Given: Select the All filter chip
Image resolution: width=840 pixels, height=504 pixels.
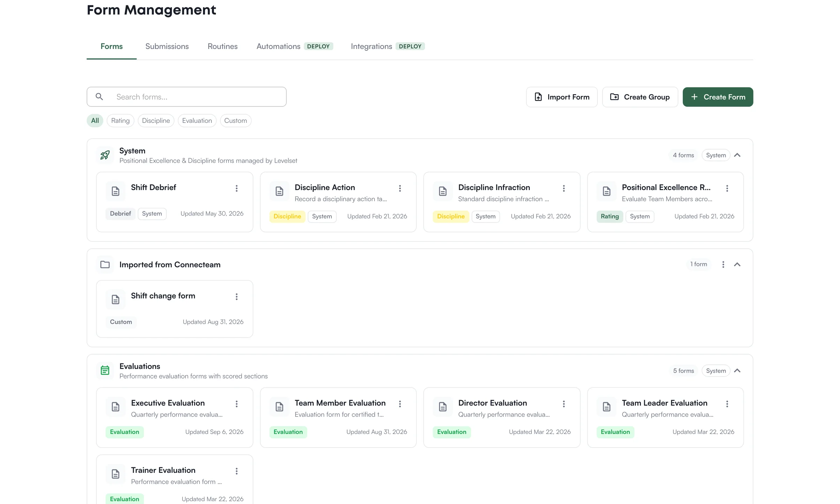Looking at the screenshot, I should tap(95, 120).
